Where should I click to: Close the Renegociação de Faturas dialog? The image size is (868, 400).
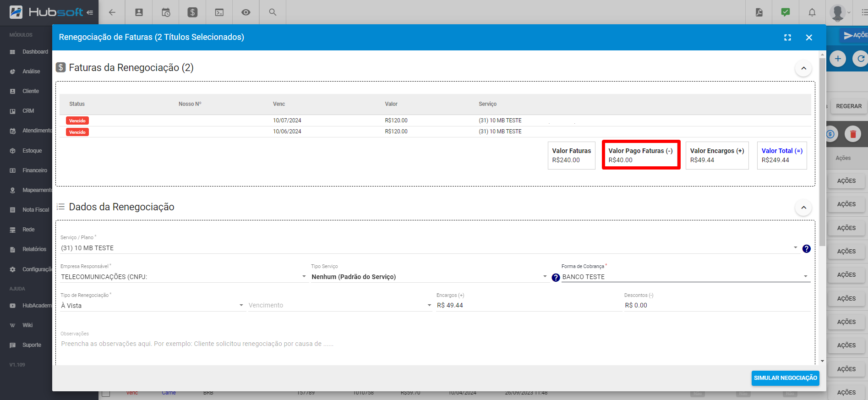(809, 38)
